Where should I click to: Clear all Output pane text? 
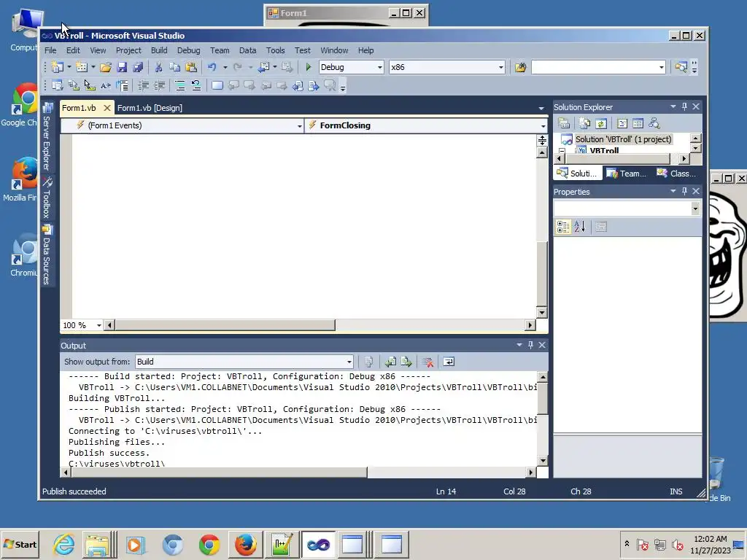[427, 362]
